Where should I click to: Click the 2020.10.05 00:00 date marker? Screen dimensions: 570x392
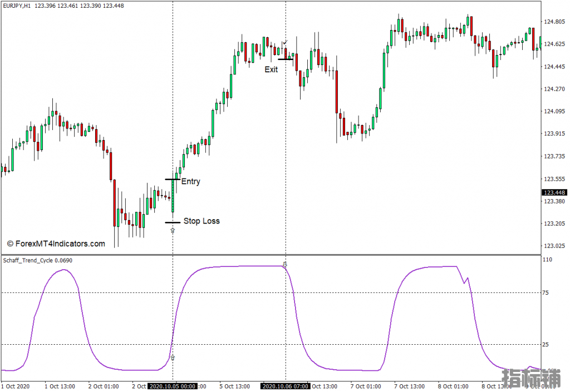[x=173, y=386]
